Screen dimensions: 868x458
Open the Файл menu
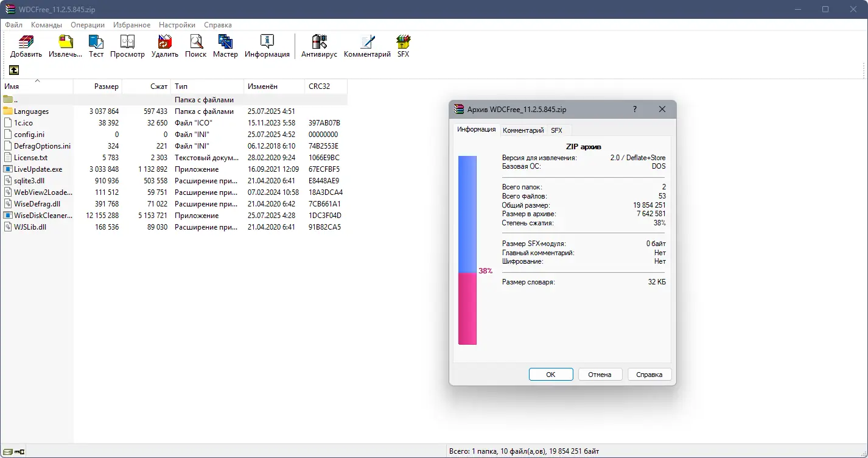[x=14, y=25]
